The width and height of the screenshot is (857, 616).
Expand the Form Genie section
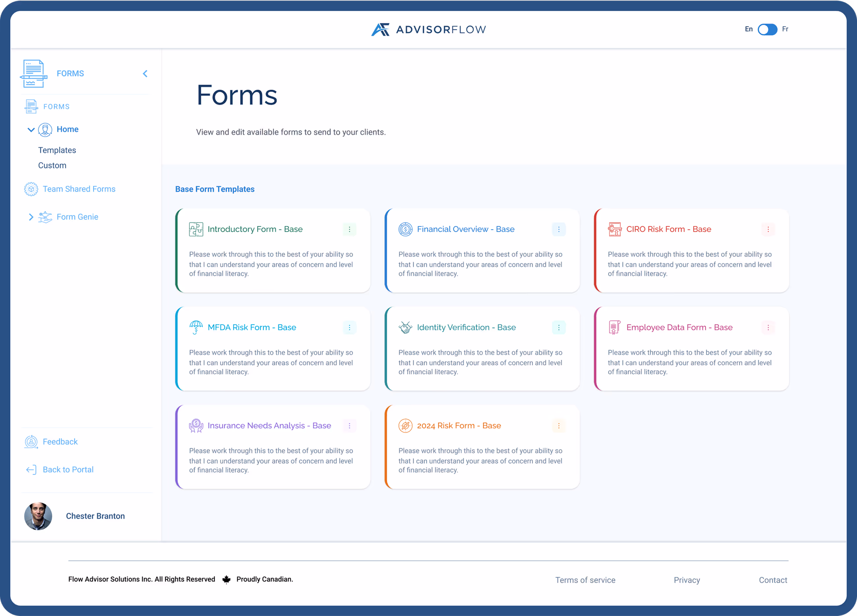click(x=31, y=217)
